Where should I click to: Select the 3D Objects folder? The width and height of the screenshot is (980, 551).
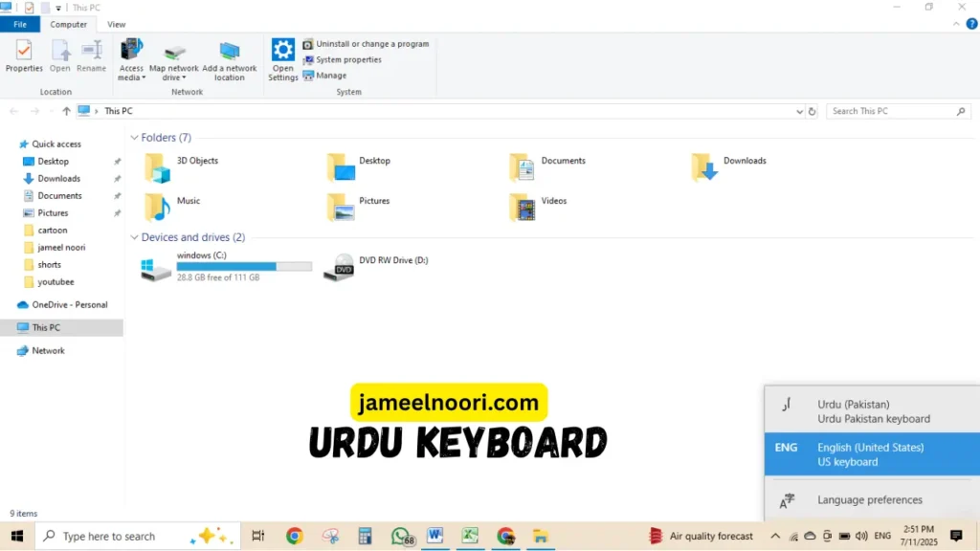pyautogui.click(x=181, y=167)
